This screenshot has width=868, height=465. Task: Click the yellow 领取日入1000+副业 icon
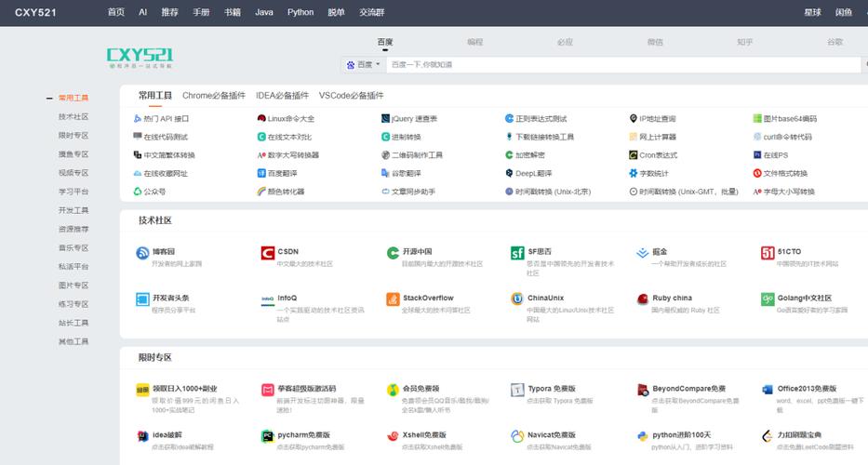click(142, 391)
